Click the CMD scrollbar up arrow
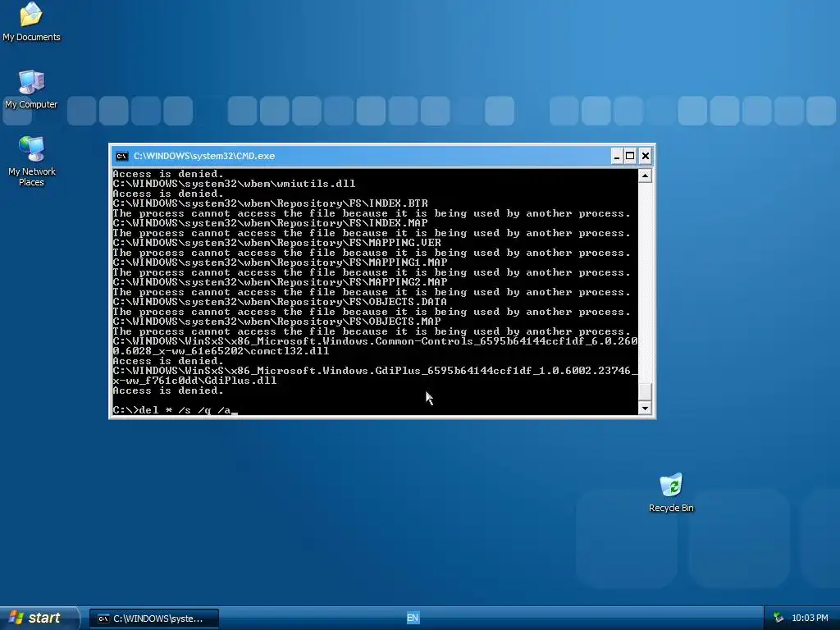 tap(645, 176)
